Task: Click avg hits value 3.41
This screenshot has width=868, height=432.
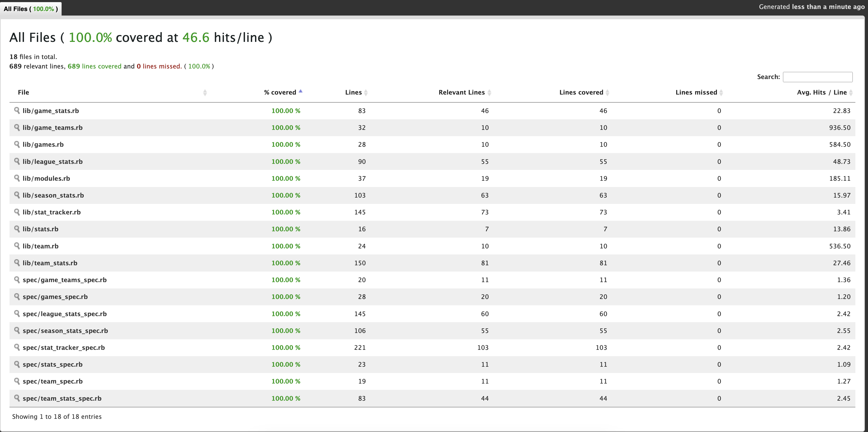Action: pyautogui.click(x=844, y=212)
